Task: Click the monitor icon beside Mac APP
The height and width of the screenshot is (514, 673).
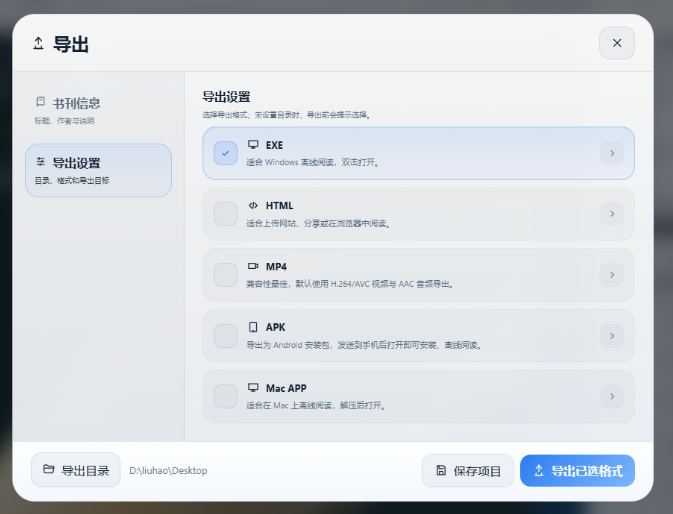Action: pos(253,388)
